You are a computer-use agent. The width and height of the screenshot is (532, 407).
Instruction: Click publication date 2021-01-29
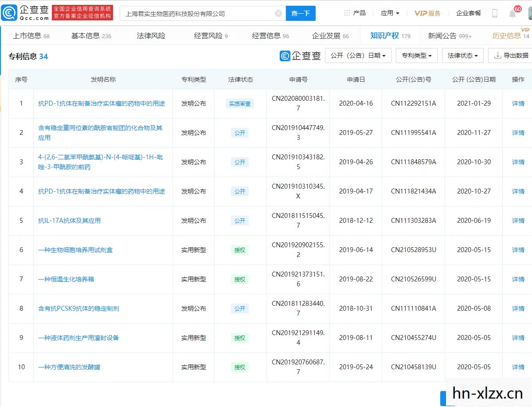click(474, 103)
